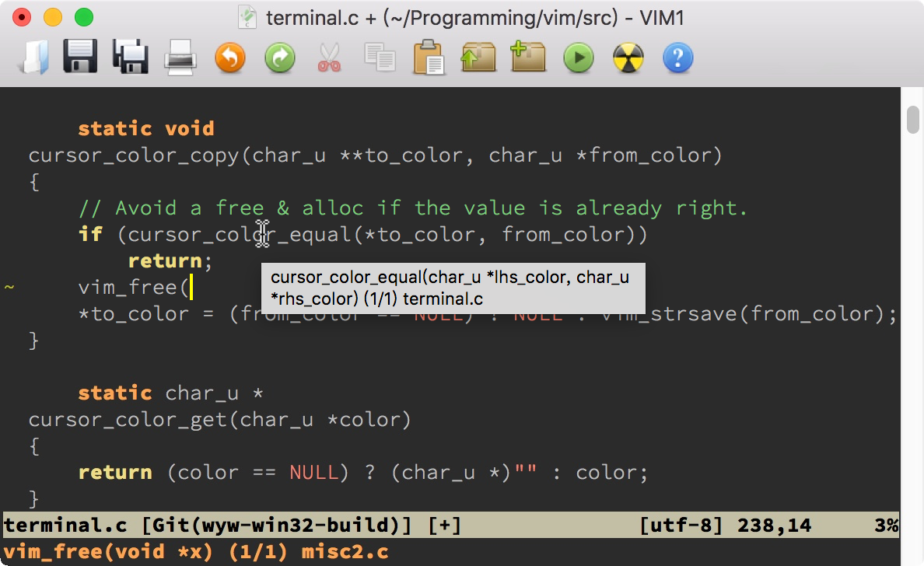Run make with the yellow radiation icon
Screen dimensions: 924x566
[x=628, y=58]
